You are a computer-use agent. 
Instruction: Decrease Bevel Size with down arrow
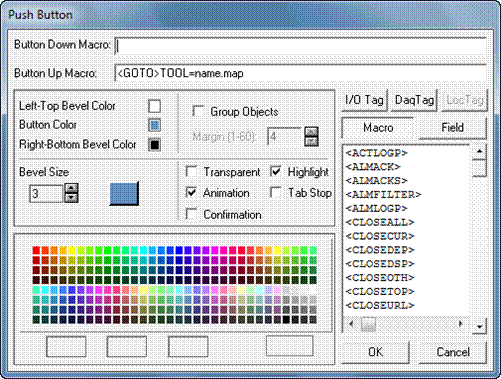pyautogui.click(x=71, y=198)
